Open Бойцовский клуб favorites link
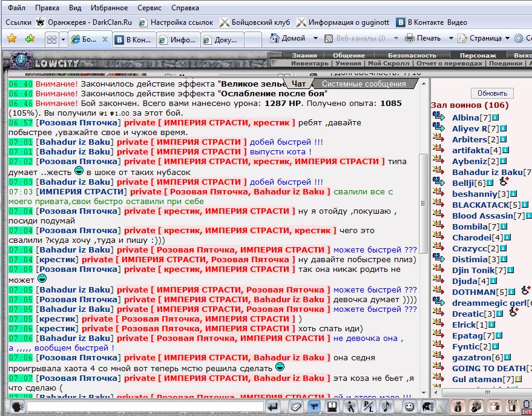This screenshot has height=416, width=532. [255, 23]
